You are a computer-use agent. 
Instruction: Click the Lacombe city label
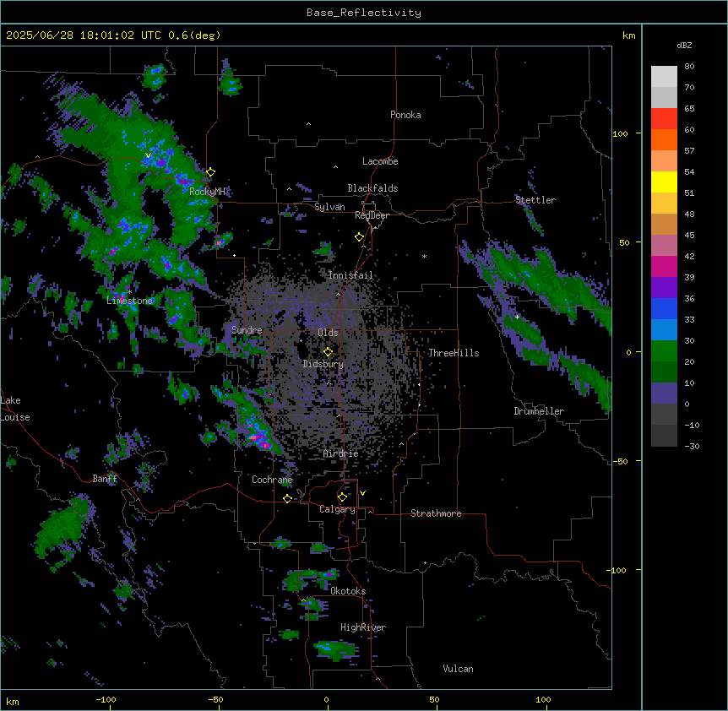pyautogui.click(x=380, y=161)
